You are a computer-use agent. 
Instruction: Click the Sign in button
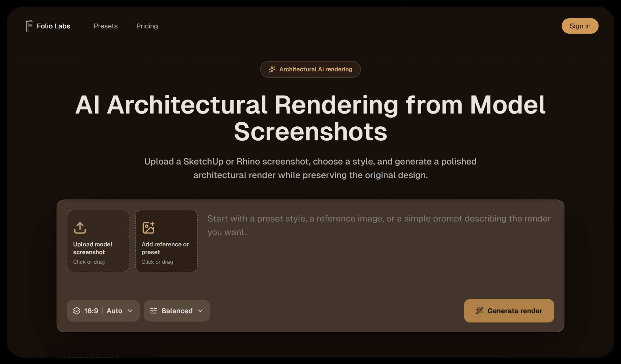coord(580,26)
